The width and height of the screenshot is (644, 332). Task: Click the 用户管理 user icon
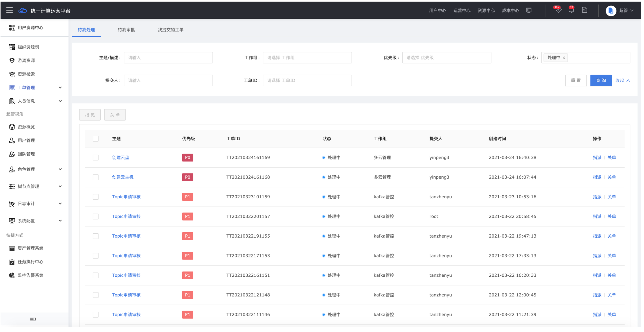12,140
